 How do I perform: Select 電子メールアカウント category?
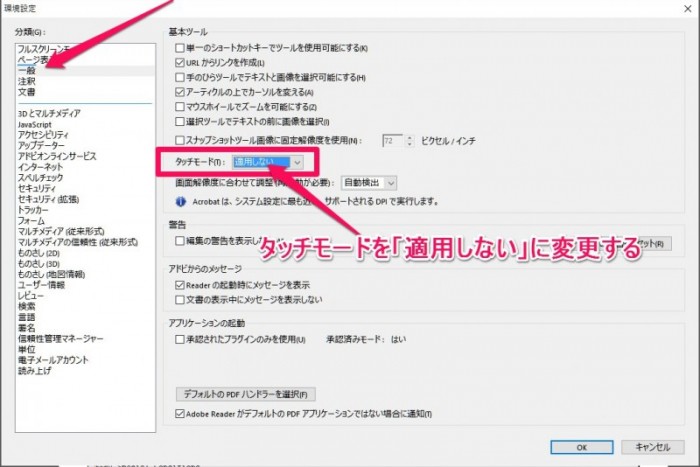click(x=53, y=360)
